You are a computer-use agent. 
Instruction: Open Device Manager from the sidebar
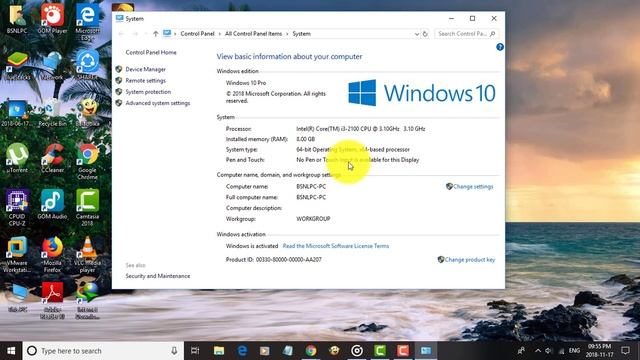pyautogui.click(x=145, y=69)
